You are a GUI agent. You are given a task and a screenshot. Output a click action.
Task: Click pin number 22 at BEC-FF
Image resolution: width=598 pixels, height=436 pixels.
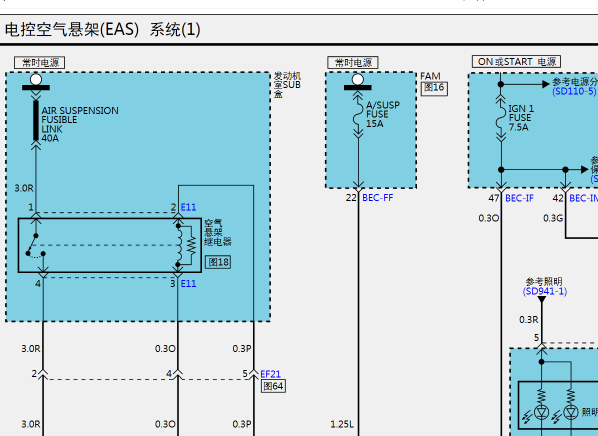(351, 198)
